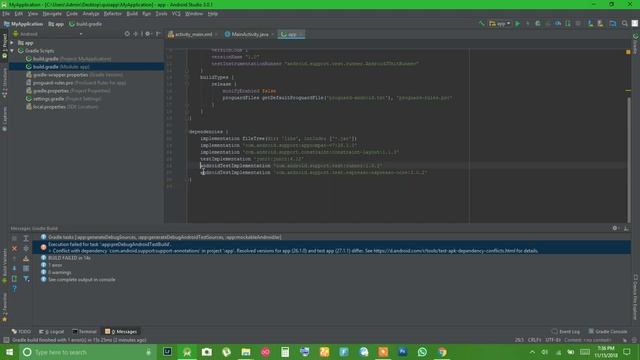Open the Build menu
640x360 pixels.
coord(132,14)
